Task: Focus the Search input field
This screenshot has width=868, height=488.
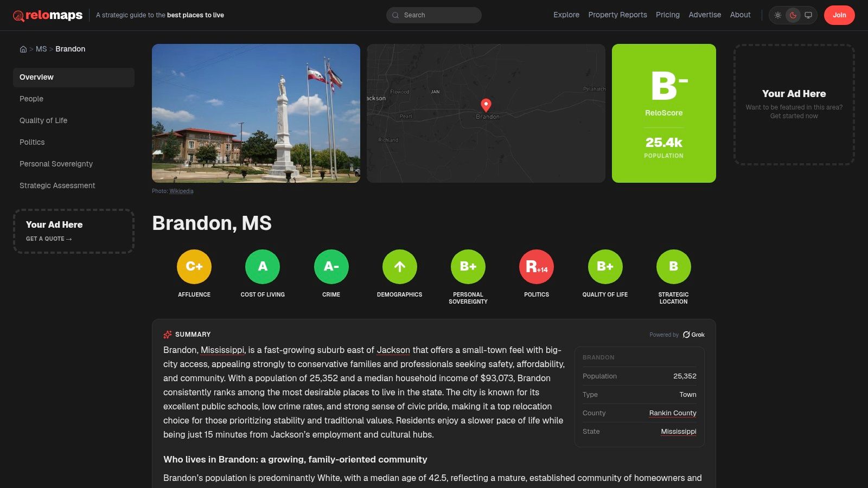Action: pos(434,15)
